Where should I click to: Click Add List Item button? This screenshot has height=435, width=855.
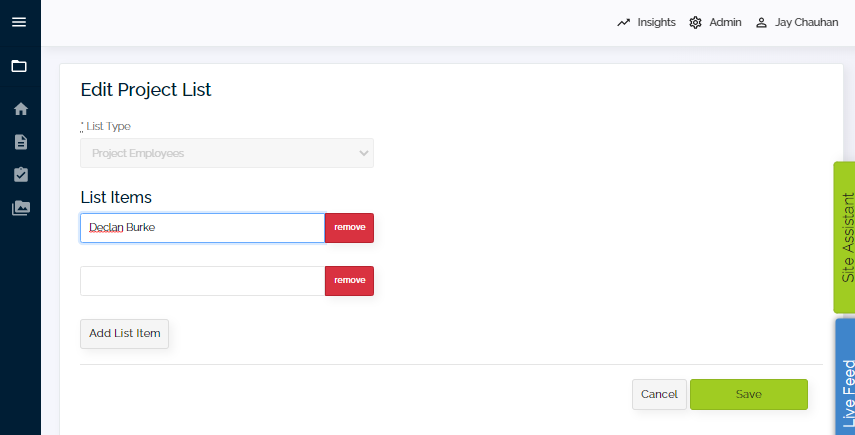tap(124, 334)
